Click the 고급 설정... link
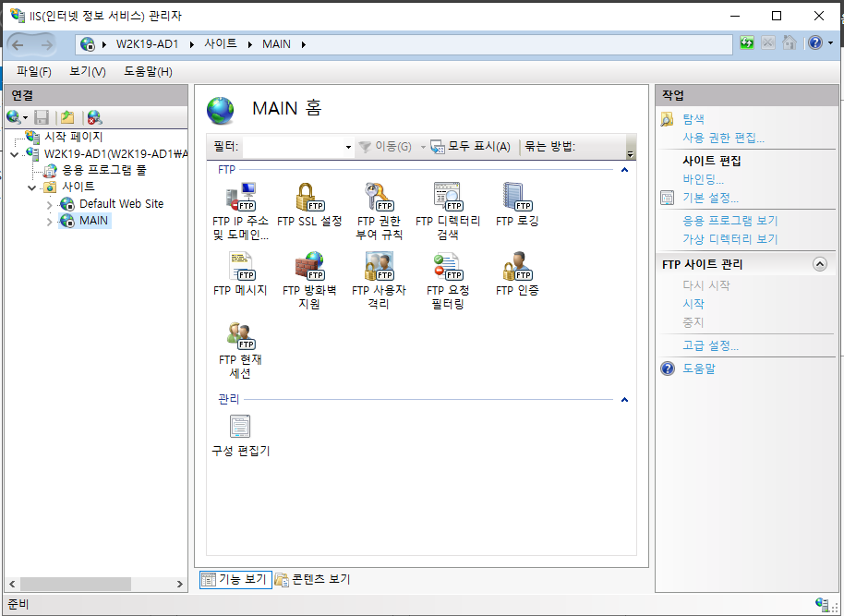844x616 pixels. point(710,345)
